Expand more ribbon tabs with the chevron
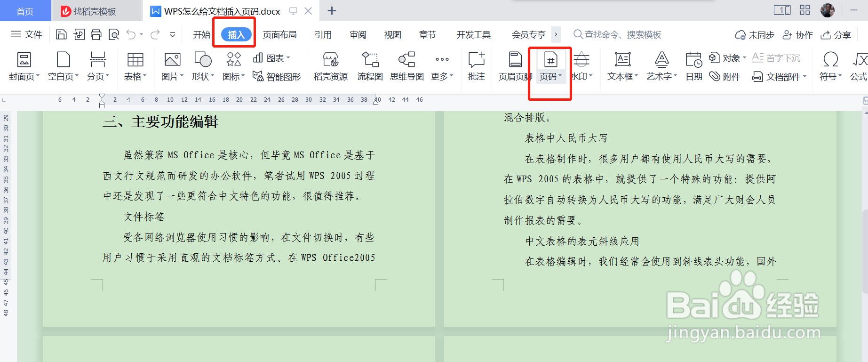 click(x=556, y=34)
